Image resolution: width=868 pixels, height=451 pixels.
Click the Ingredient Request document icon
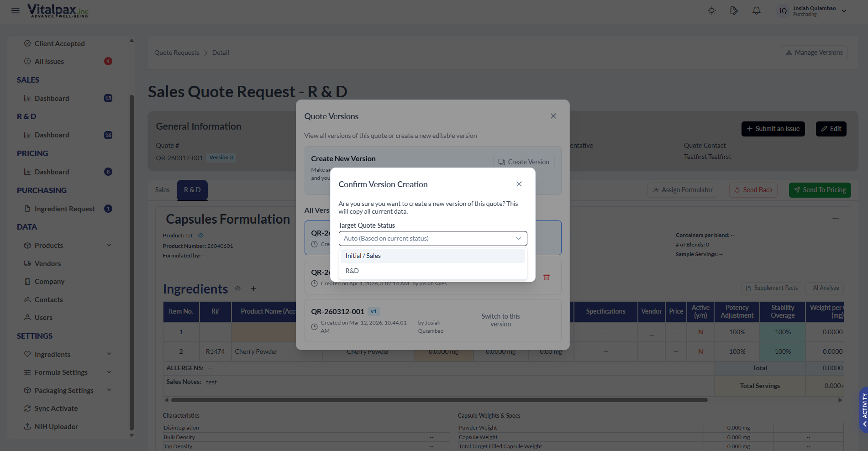[x=27, y=209]
